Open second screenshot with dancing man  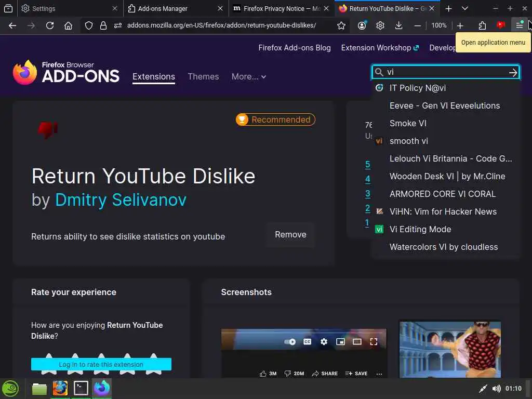450,350
